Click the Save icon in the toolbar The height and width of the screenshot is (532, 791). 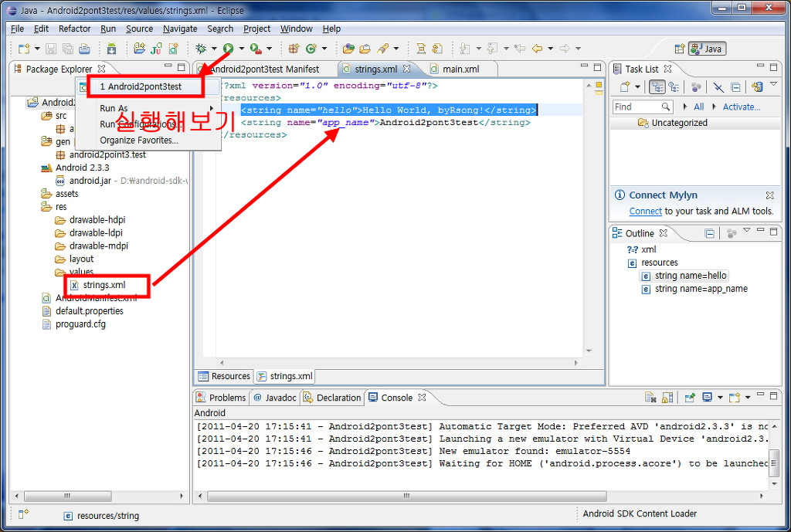(49, 48)
